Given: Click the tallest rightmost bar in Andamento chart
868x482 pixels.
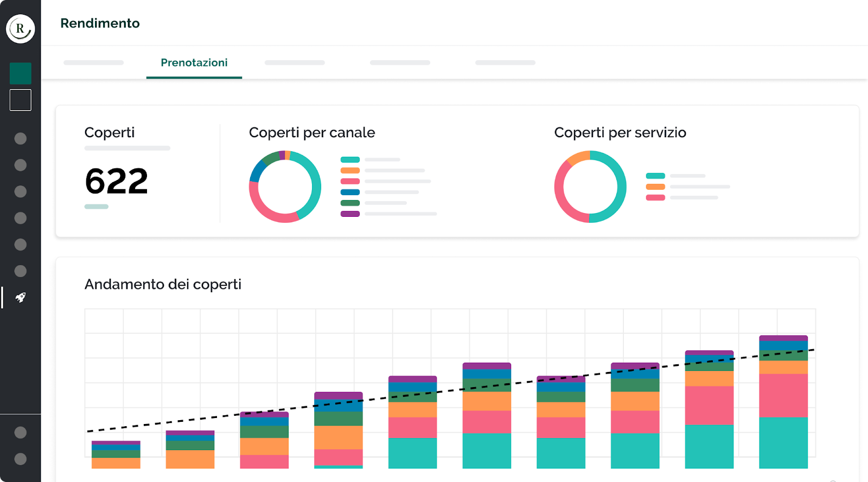Looking at the screenshot, I should [783, 401].
